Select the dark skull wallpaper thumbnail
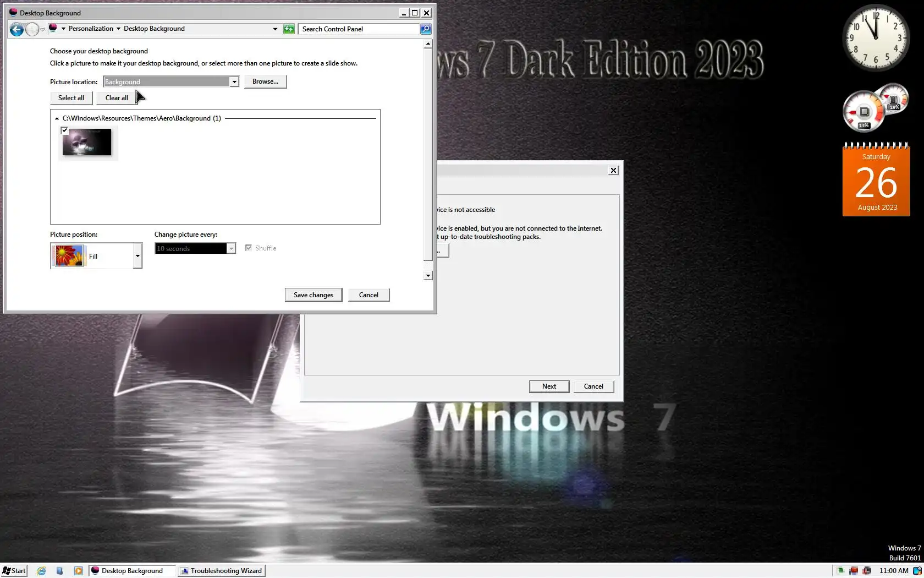The height and width of the screenshot is (578, 924). (87, 142)
